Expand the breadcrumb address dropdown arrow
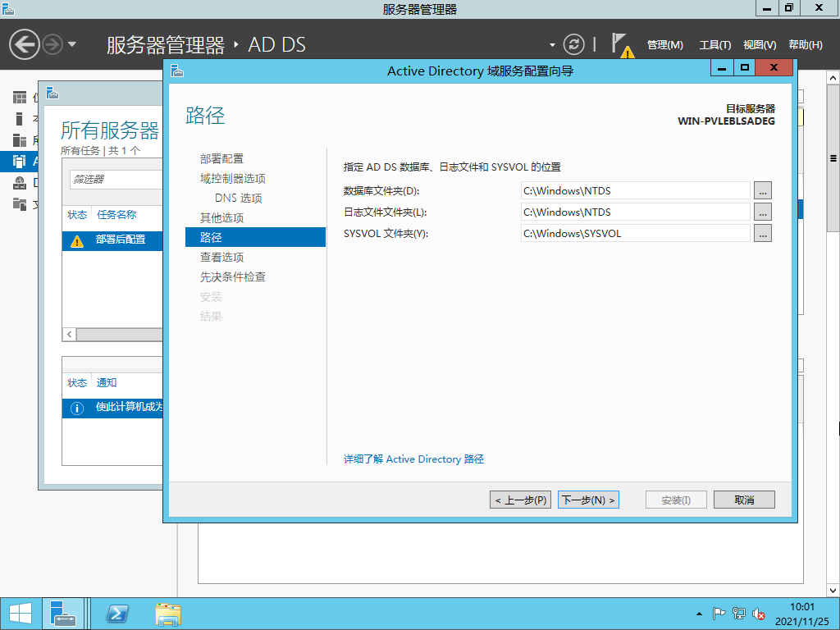Screen dimensions: 840x630 pyautogui.click(x=552, y=45)
